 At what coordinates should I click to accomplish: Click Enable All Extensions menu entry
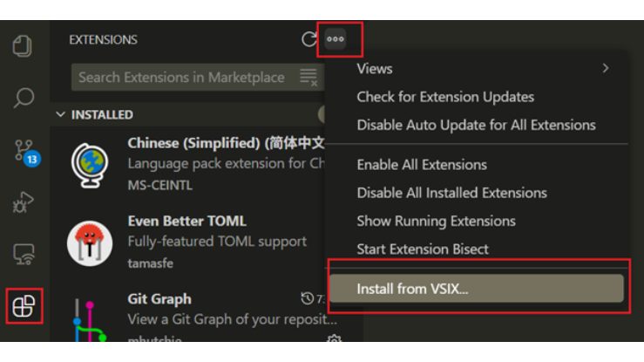[x=422, y=165]
